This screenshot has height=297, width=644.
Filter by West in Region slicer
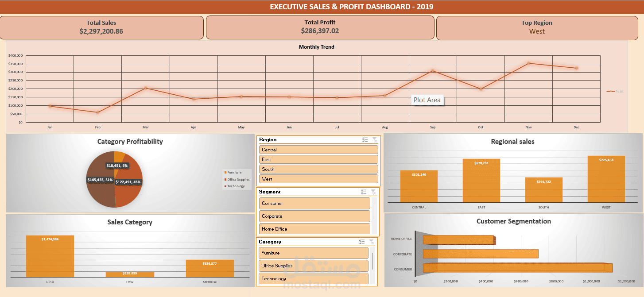tap(318, 179)
